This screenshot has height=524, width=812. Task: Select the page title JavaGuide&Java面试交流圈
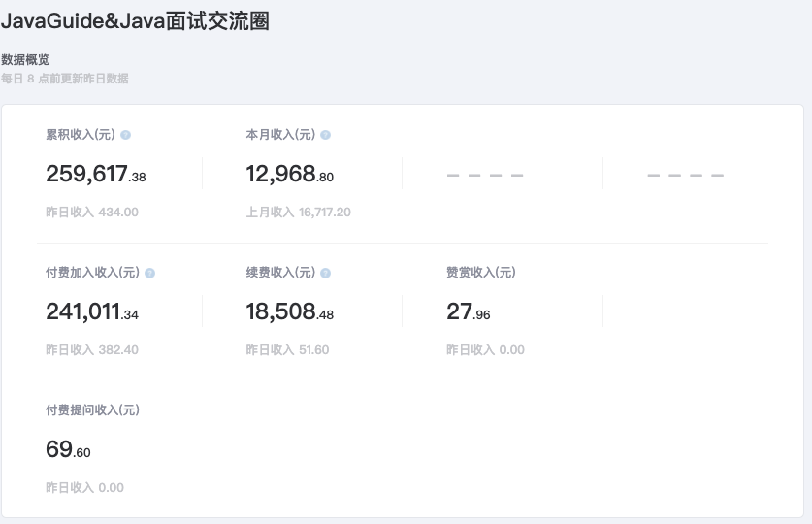[135, 21]
